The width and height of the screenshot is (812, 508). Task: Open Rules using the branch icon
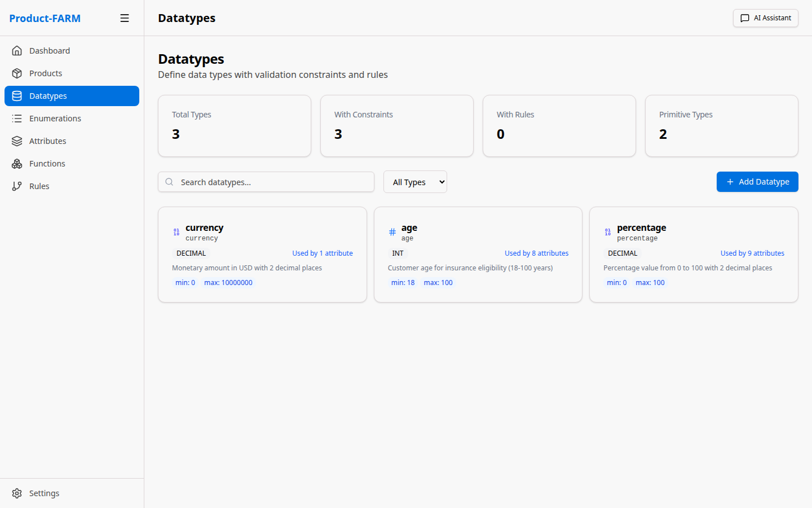17,186
